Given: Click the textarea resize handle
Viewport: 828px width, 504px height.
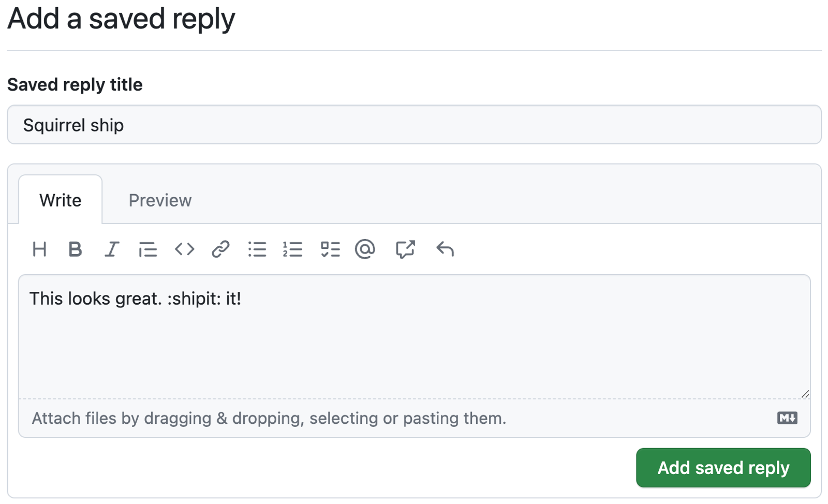Looking at the screenshot, I should (805, 394).
